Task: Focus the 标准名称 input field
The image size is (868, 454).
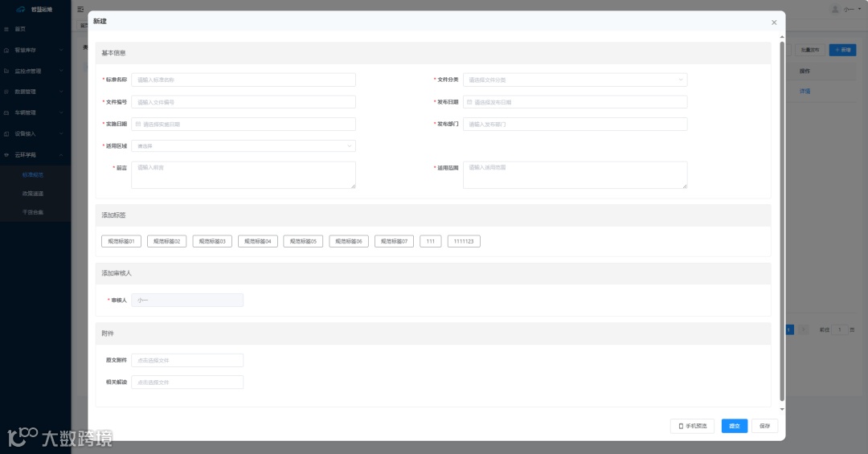Action: coord(243,80)
